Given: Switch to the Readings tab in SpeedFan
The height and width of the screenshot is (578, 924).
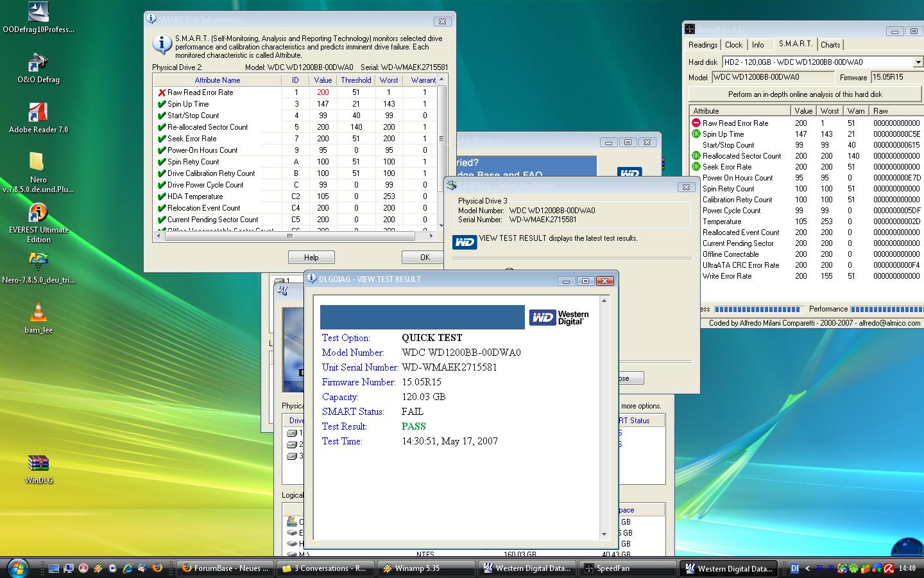Looking at the screenshot, I should 703,45.
